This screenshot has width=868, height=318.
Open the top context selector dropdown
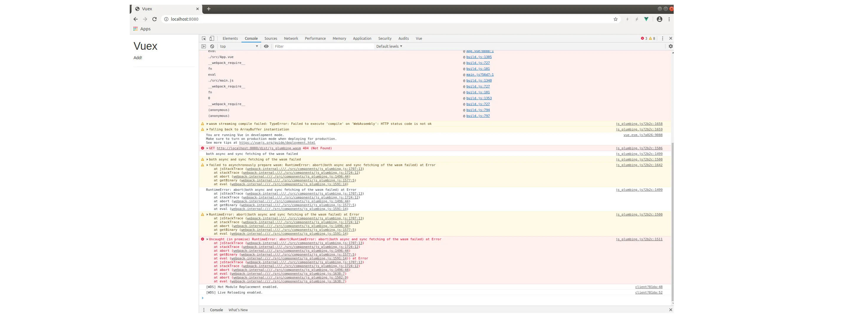pyautogui.click(x=239, y=47)
